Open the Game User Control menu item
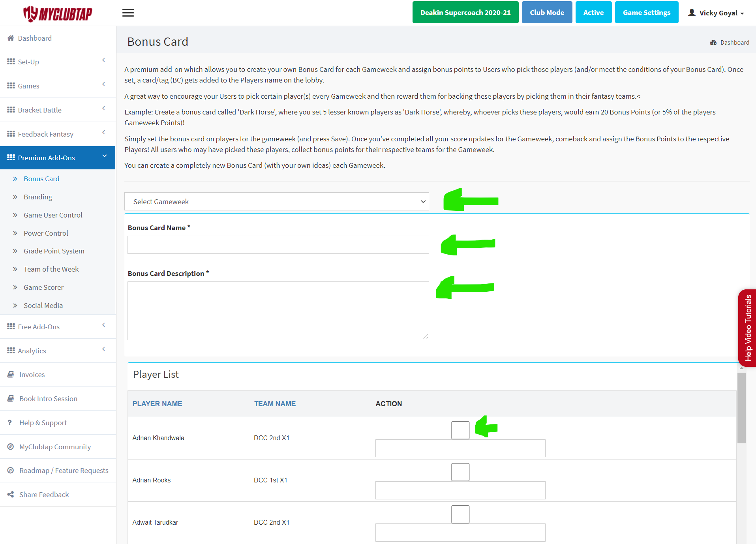 pyautogui.click(x=53, y=215)
